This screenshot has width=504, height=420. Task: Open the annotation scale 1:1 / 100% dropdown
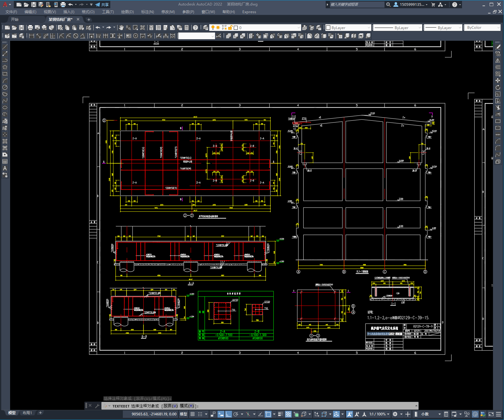pos(379,414)
